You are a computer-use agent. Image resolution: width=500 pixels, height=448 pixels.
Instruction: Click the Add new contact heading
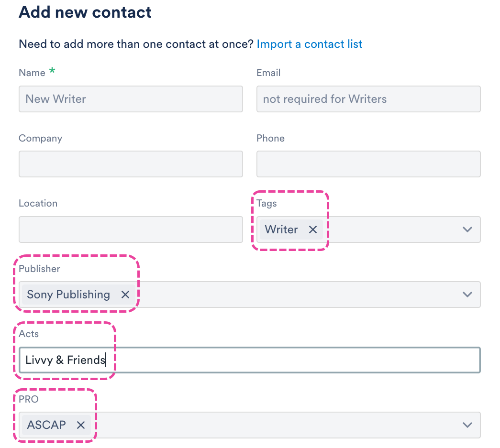(85, 12)
